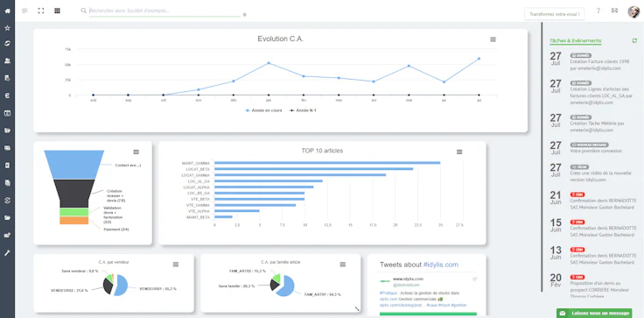Click the Twitter bird icon in tweets widget
This screenshot has width=644, height=318.
click(x=475, y=279)
